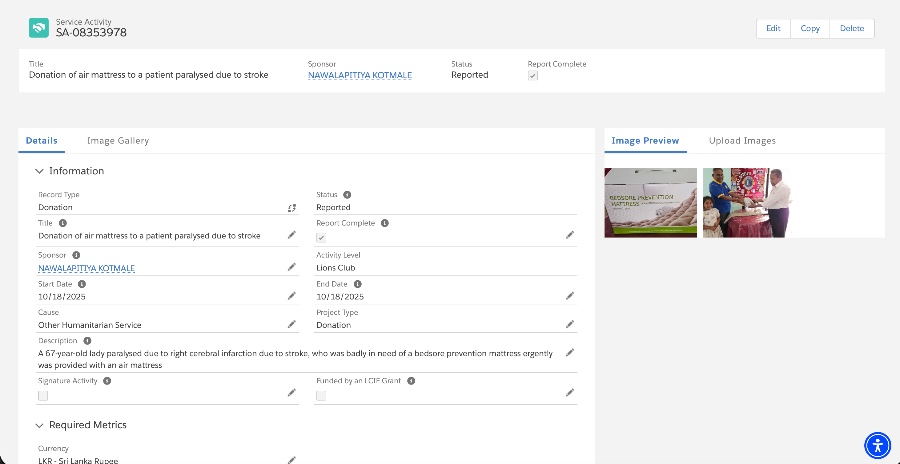Open accessibility options icon
The height and width of the screenshot is (464, 900).
click(x=877, y=445)
